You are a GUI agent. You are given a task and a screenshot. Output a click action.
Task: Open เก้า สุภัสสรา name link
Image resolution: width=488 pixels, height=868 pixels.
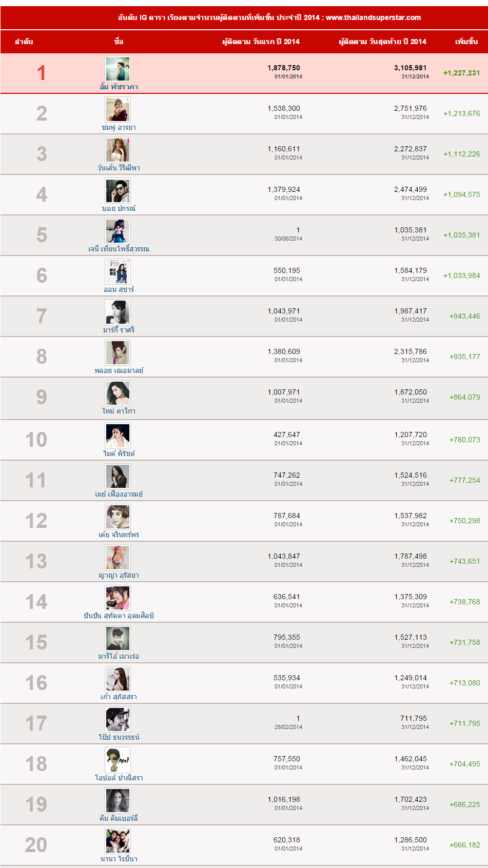pyautogui.click(x=119, y=697)
